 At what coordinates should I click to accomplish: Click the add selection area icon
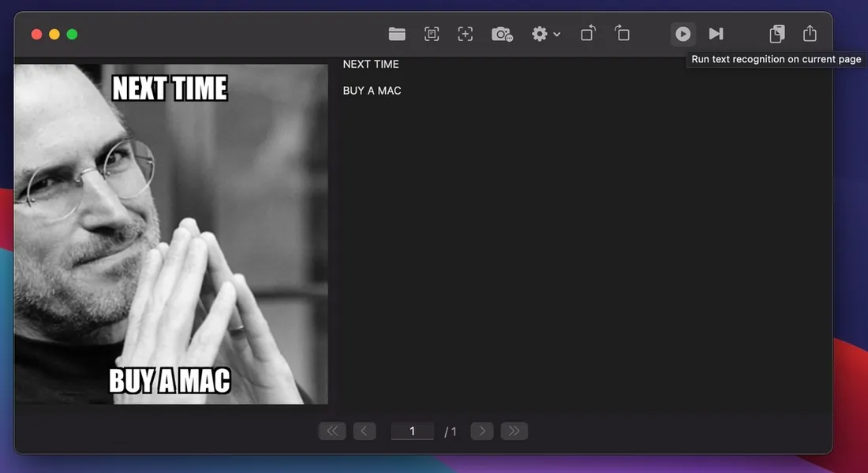466,35
